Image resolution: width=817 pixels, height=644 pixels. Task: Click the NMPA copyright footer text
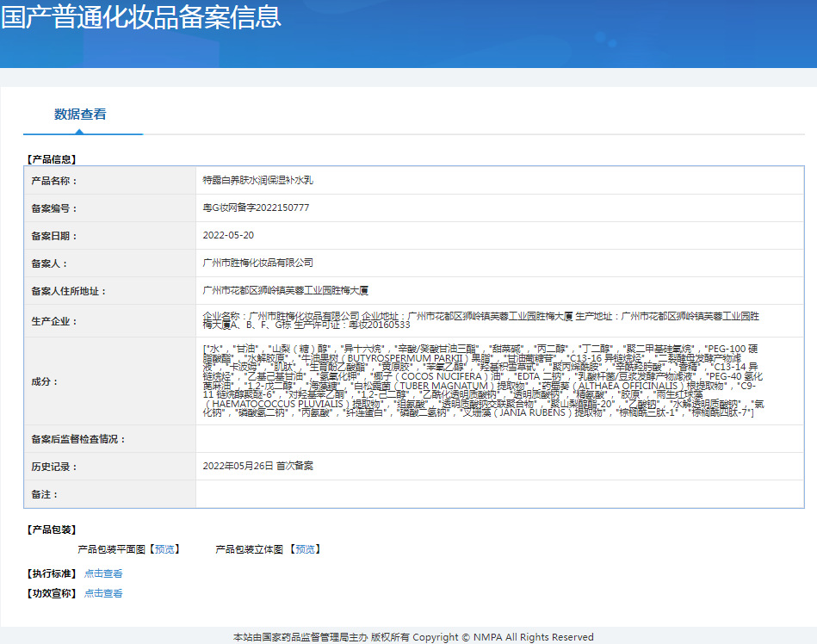(413, 637)
